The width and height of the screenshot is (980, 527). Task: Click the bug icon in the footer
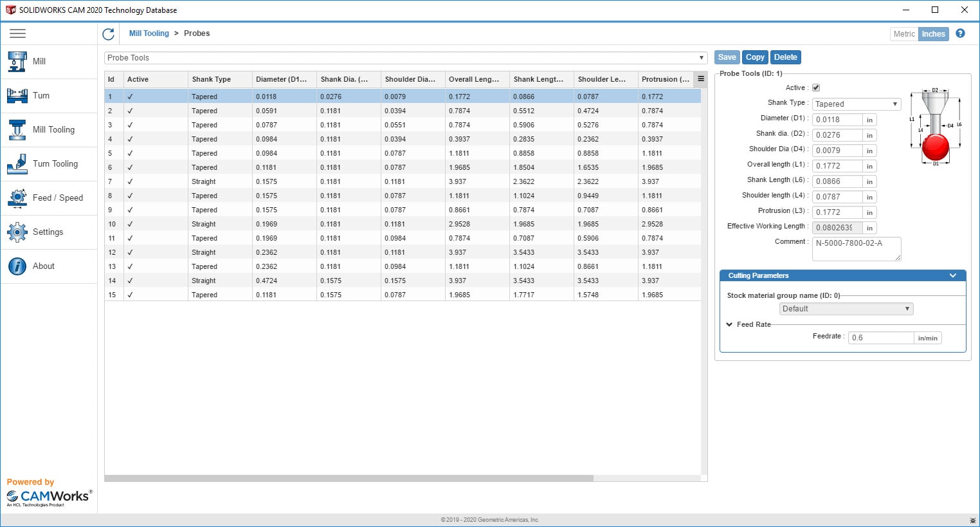pyautogui.click(x=972, y=520)
